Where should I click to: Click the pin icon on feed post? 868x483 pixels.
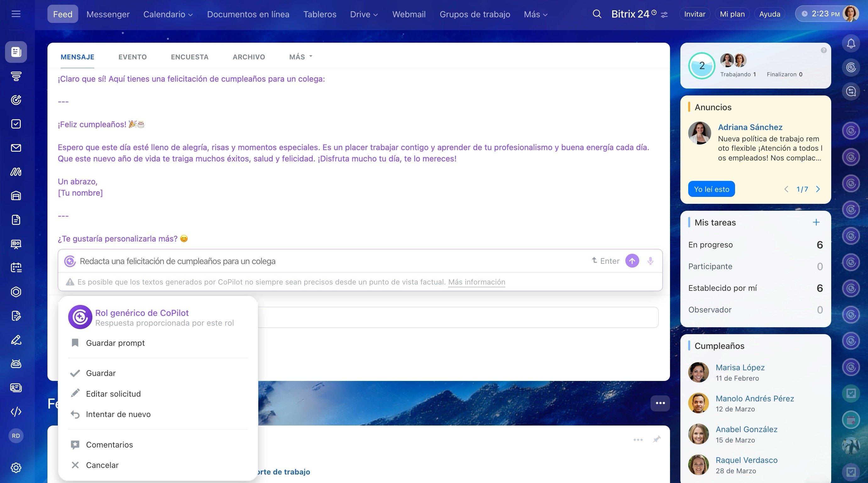[656, 440]
